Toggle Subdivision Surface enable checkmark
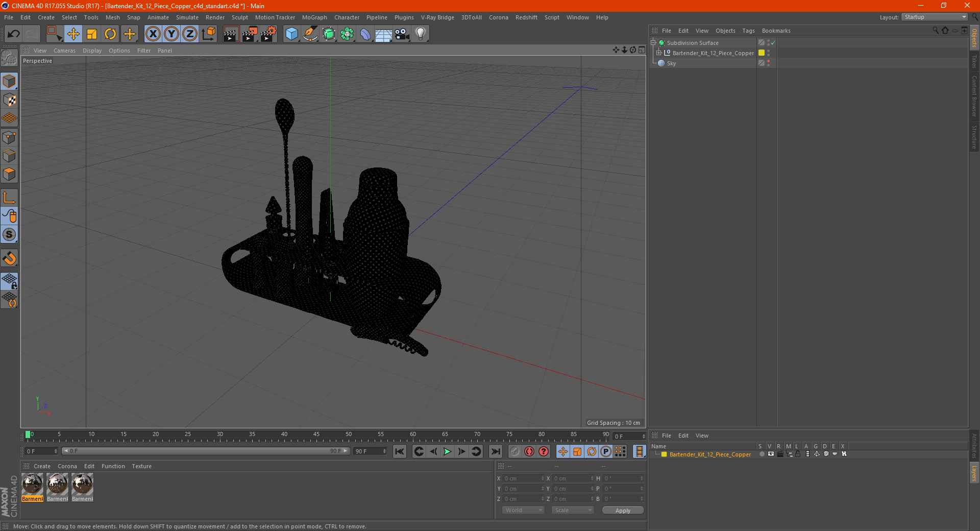The width and height of the screenshot is (980, 531). (773, 43)
